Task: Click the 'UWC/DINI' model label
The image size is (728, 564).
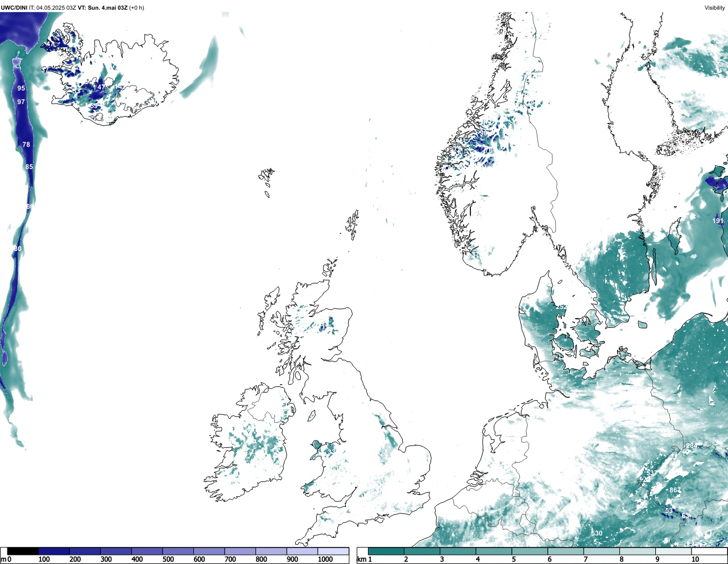Action: coord(14,8)
